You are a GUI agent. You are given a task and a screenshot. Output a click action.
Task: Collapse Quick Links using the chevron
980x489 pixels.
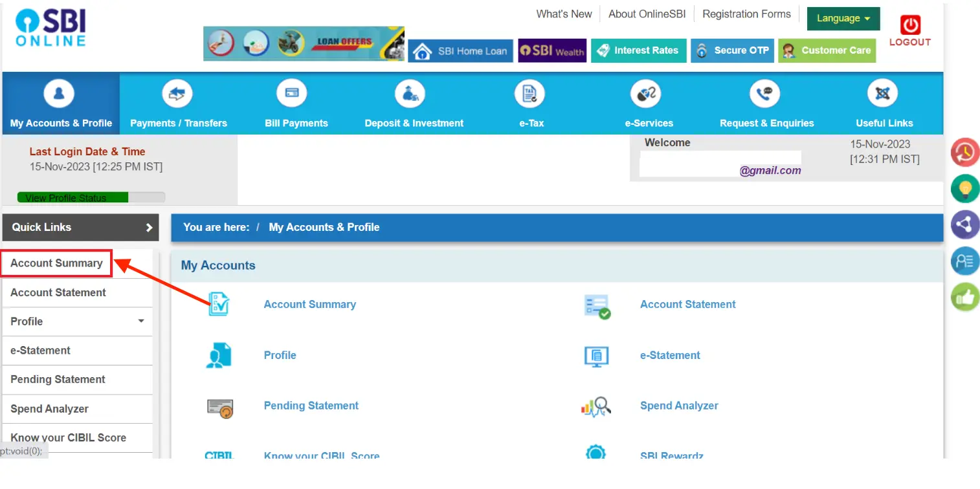tap(149, 228)
